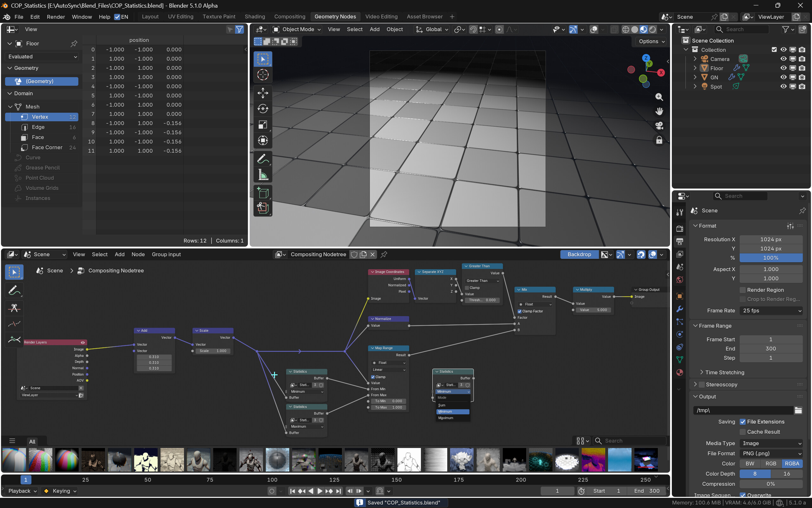
Task: Pin the spreadsheet to Floor object
Action: pos(74,43)
